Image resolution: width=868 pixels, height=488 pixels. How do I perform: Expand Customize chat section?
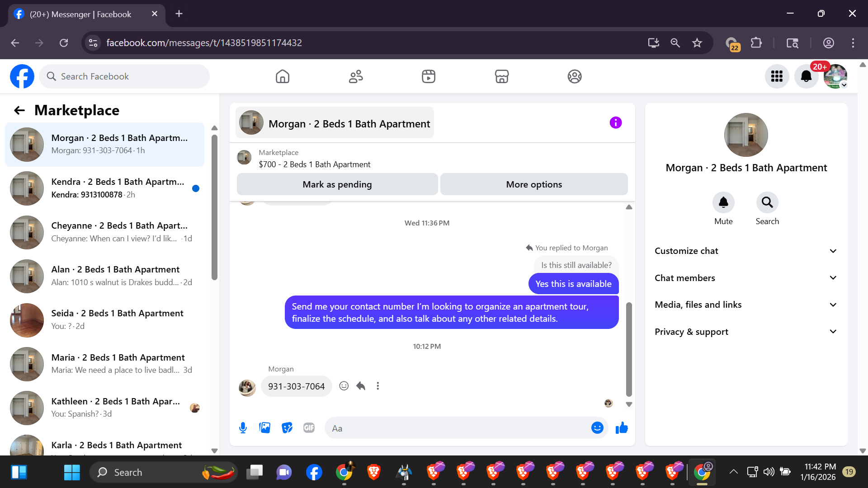(x=745, y=251)
